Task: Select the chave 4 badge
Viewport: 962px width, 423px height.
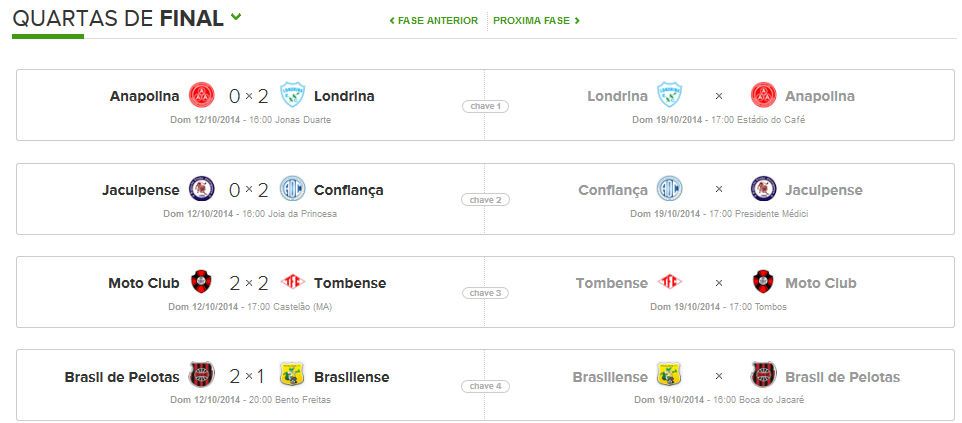Action: click(485, 386)
